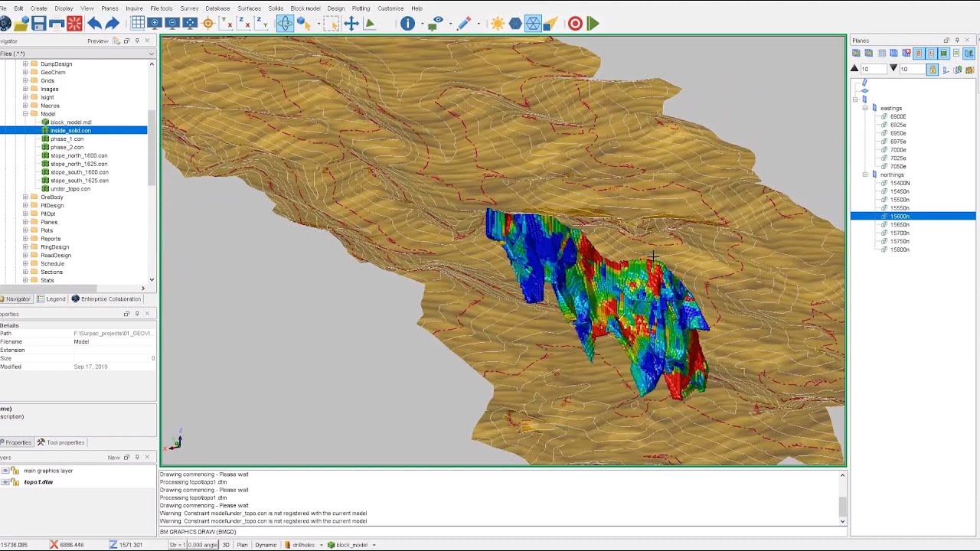Open the block_model dropdown in status bar

pyautogui.click(x=374, y=545)
